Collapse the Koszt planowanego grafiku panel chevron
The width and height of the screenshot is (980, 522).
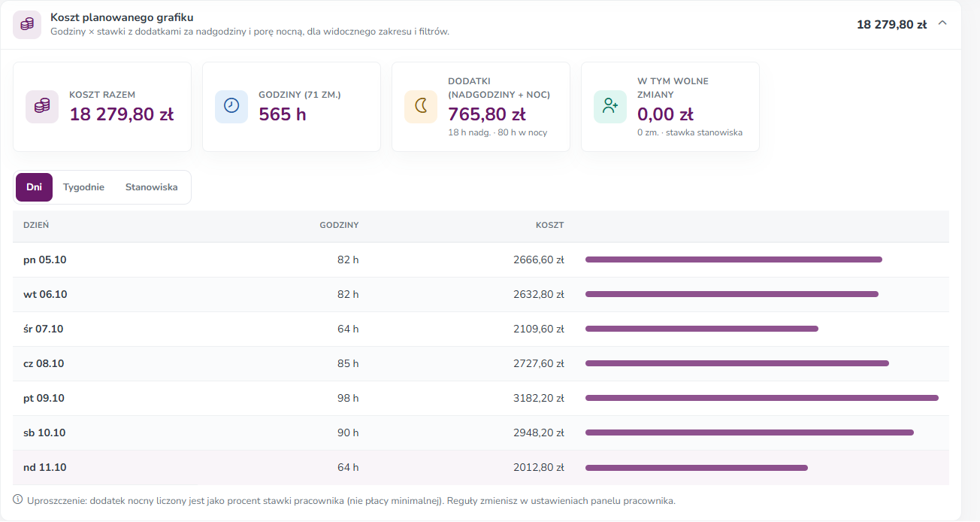(x=942, y=23)
